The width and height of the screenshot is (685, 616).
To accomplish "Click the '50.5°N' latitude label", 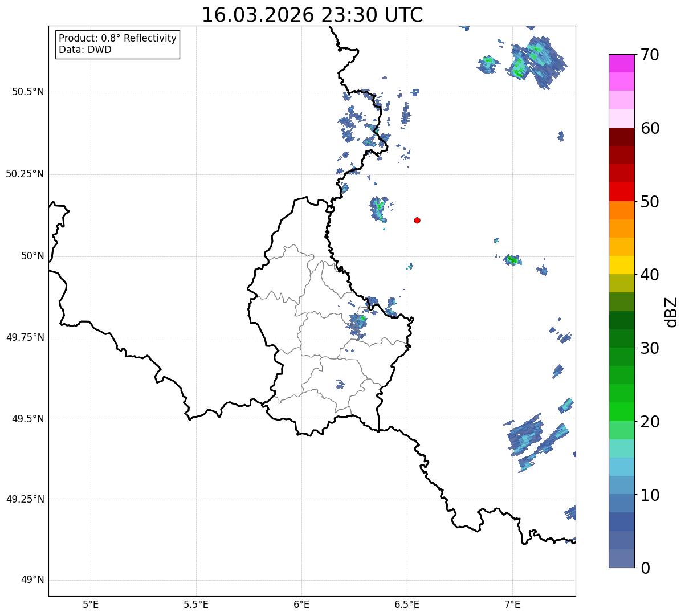I will (x=28, y=92).
